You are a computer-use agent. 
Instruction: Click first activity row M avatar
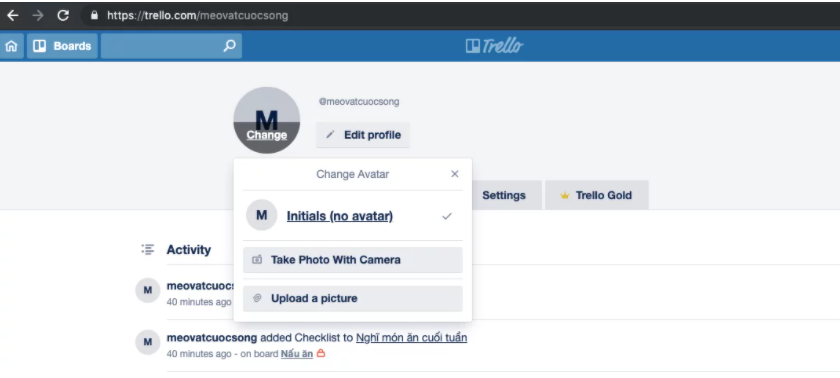click(148, 290)
